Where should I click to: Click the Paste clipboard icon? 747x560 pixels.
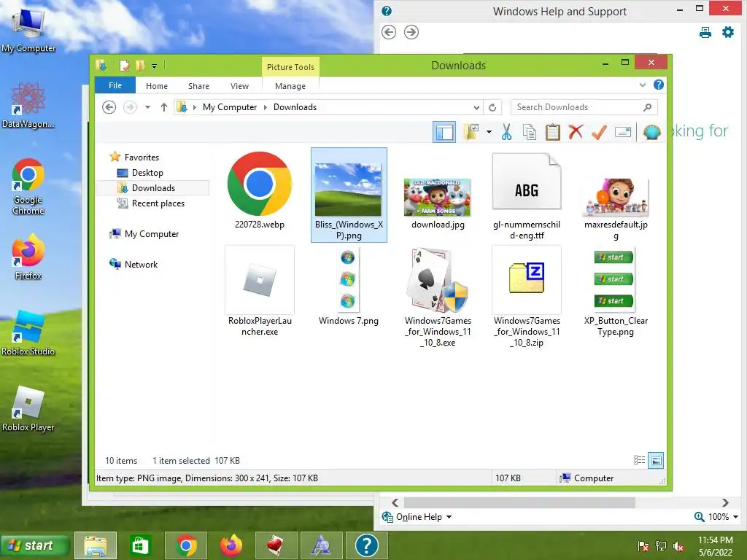553,132
